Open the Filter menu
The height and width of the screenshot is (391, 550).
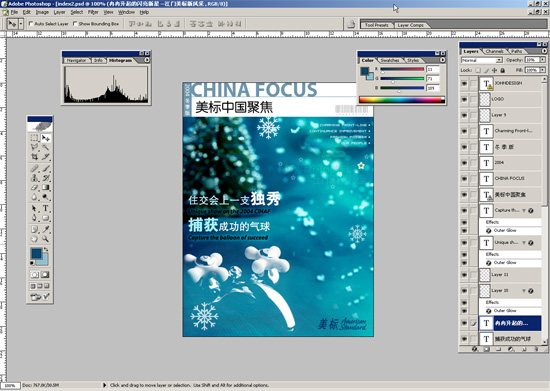[93, 12]
